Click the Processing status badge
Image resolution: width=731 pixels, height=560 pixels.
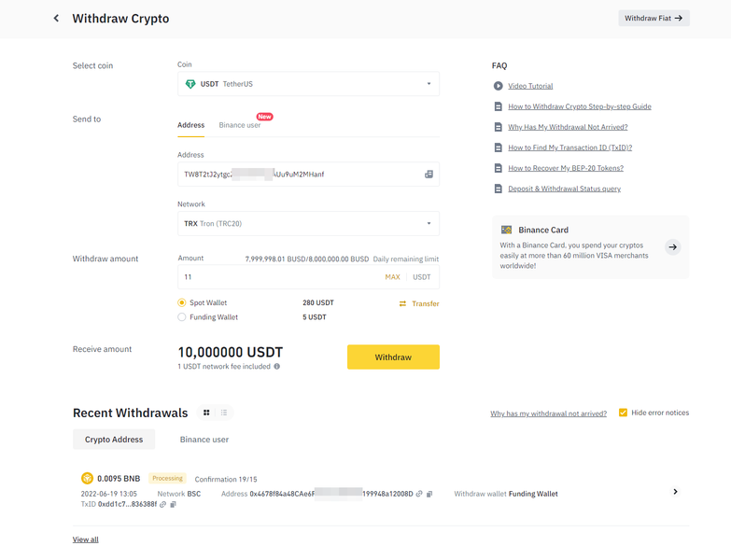click(167, 478)
